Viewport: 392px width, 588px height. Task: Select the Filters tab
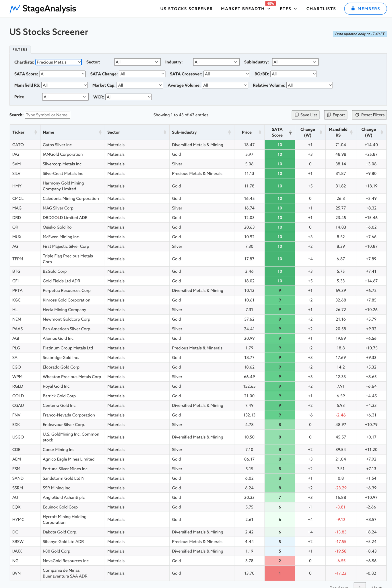20,49
